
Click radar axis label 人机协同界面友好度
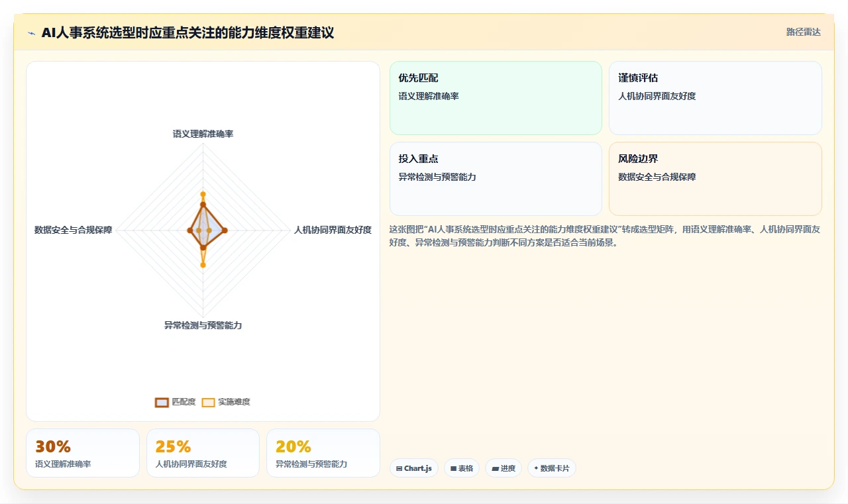333,230
